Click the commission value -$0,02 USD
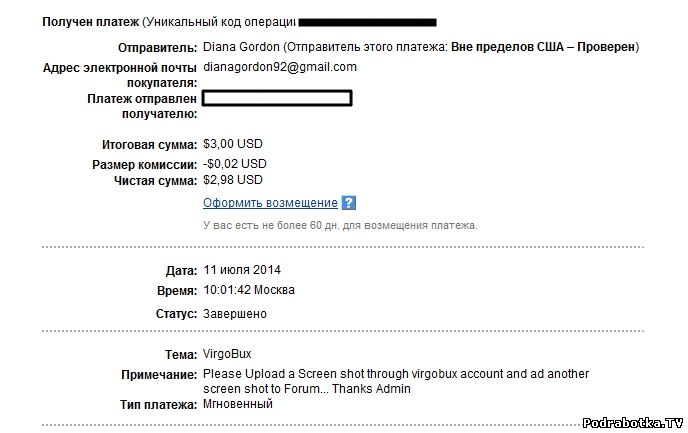Image resolution: width=688 pixels, height=433 pixels. coord(235,163)
